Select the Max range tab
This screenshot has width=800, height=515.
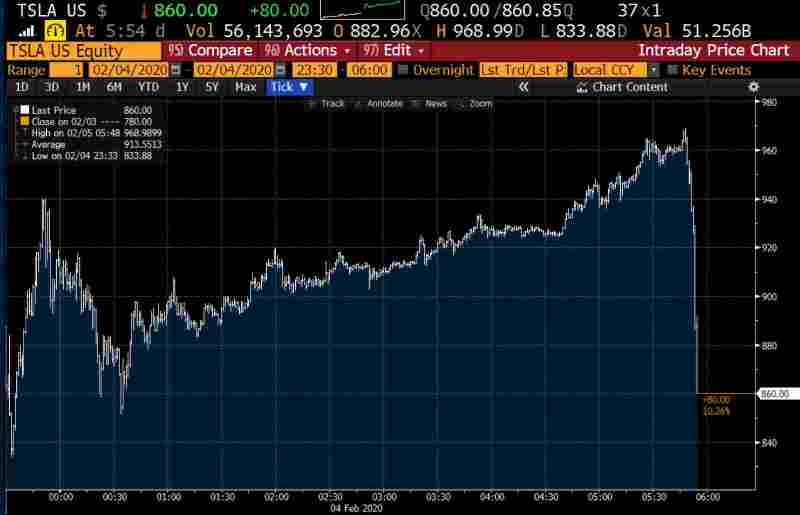pyautogui.click(x=245, y=87)
